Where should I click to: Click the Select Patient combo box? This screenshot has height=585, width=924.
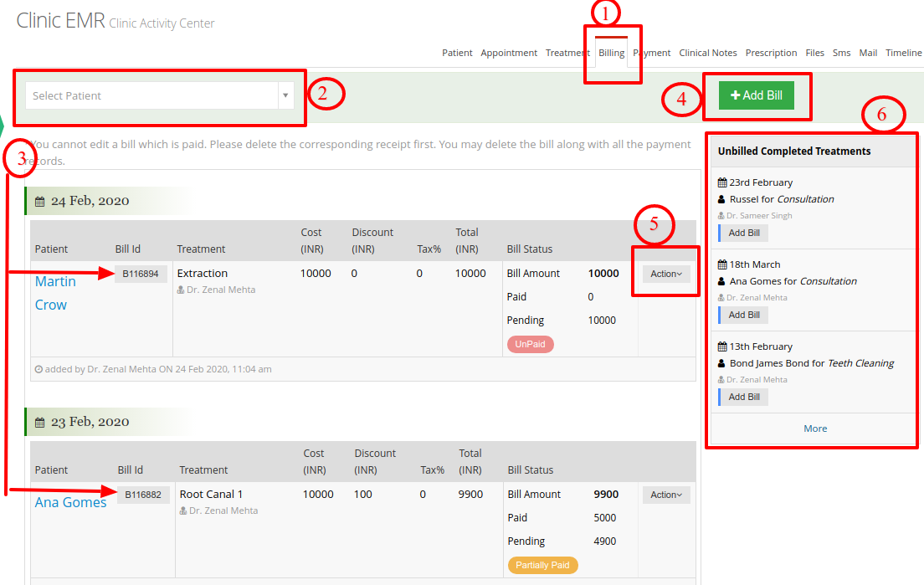(160, 95)
